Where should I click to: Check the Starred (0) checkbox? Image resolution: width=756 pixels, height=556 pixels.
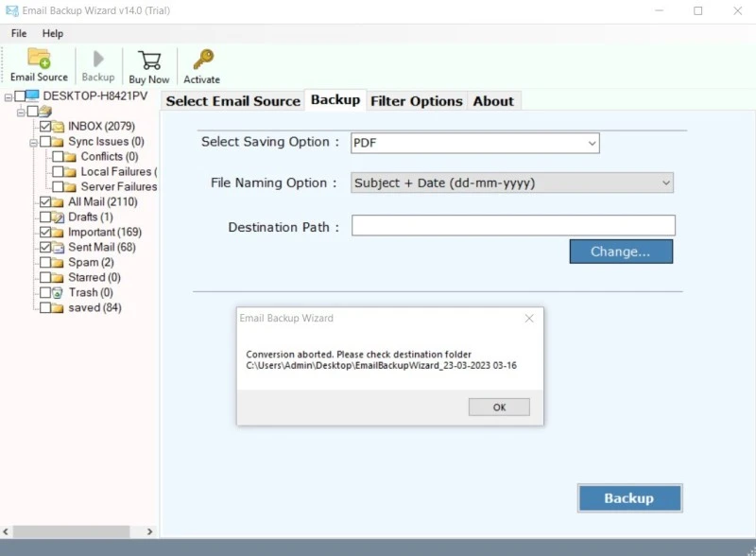[x=45, y=277]
